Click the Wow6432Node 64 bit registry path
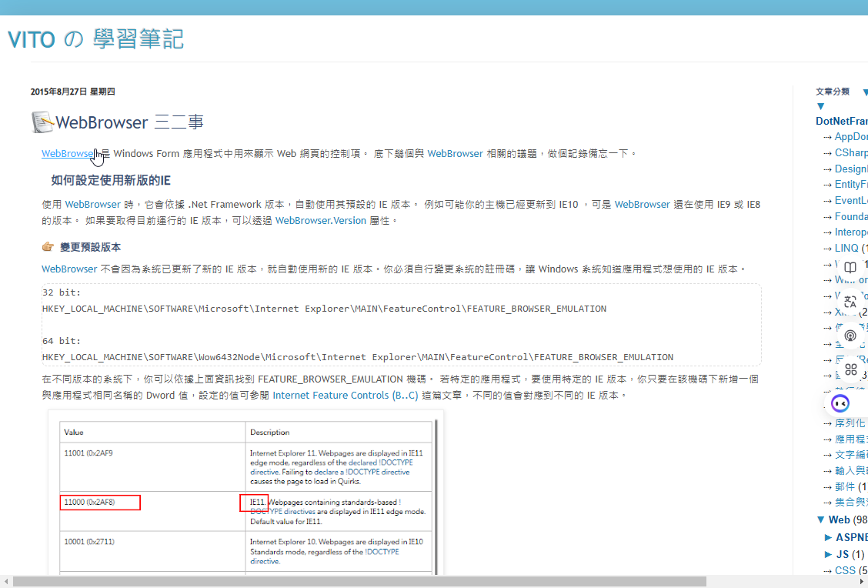The height and width of the screenshot is (588, 868). (358, 357)
